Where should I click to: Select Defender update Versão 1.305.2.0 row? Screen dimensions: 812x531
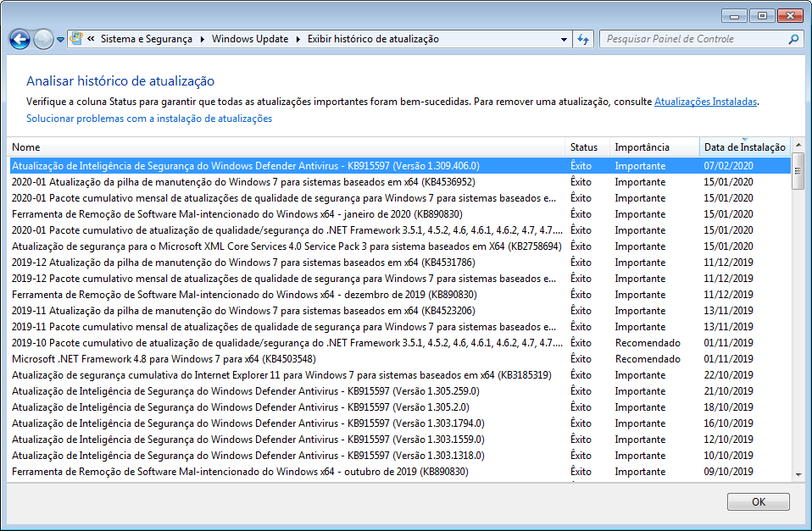coord(400,407)
